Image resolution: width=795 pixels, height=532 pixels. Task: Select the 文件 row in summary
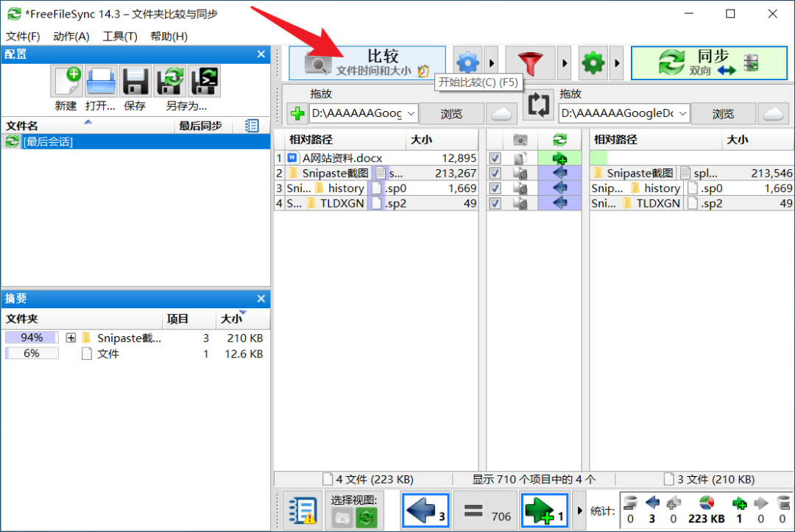tap(135, 353)
